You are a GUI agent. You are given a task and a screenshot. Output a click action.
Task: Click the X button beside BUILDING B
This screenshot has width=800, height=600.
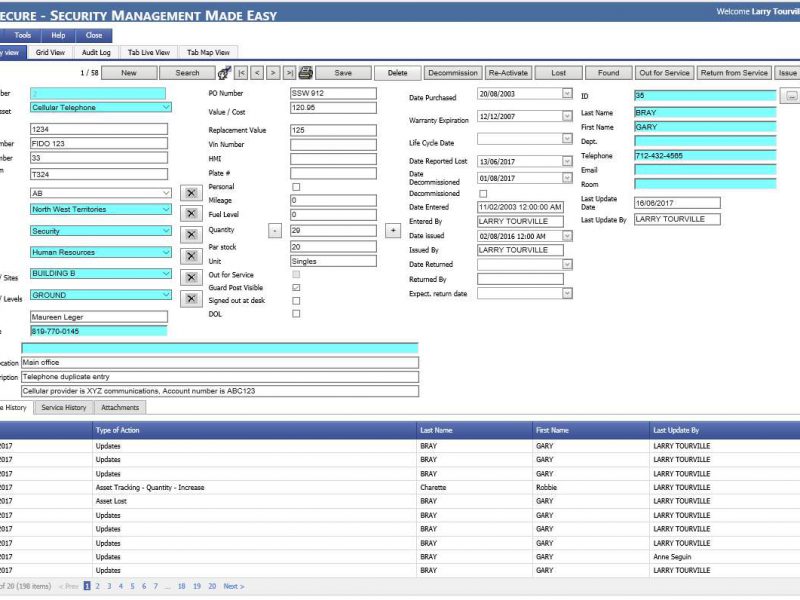click(190, 277)
